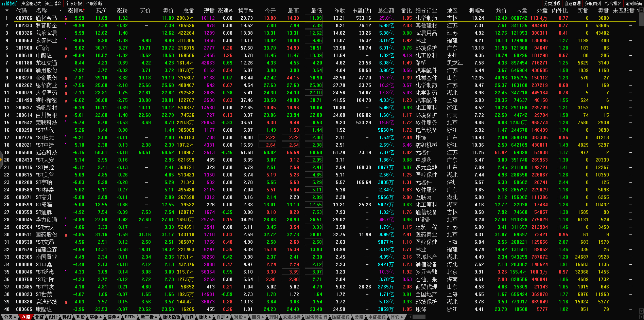Screen dimensions: 644x320
Task: Select the 罗普斯金 stock row
Action: (47, 25)
